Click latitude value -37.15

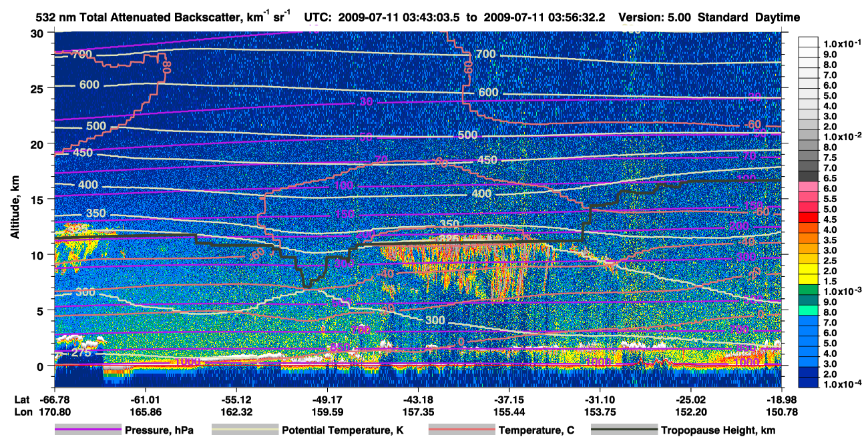point(509,400)
